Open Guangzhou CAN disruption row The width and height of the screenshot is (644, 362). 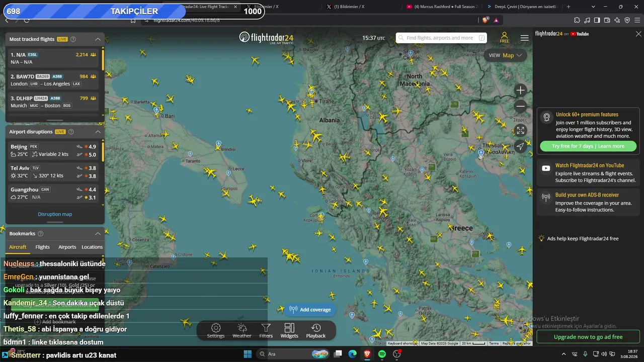53,194
